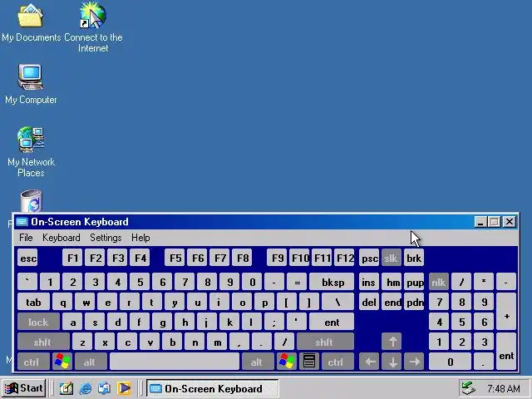
Task: Click the left Windows logo key
Action: click(x=62, y=362)
